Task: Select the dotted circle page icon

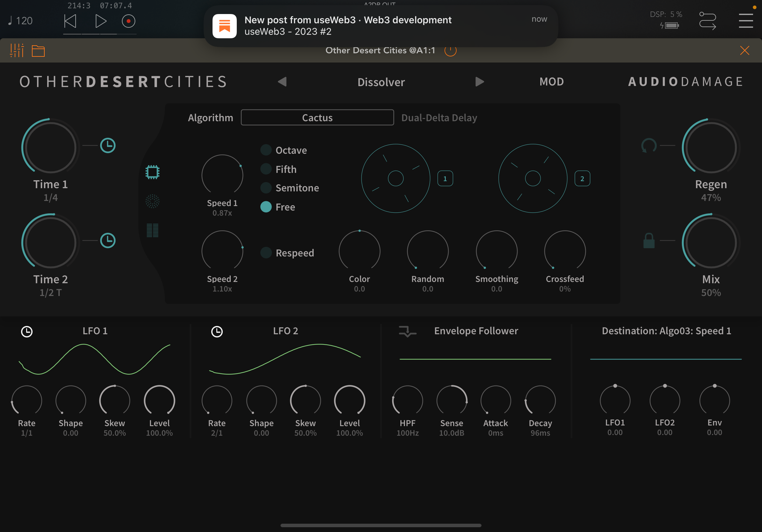Action: pyautogui.click(x=152, y=201)
